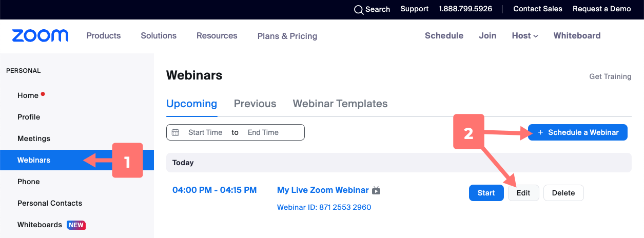Open Plans & Pricing page

point(287,36)
